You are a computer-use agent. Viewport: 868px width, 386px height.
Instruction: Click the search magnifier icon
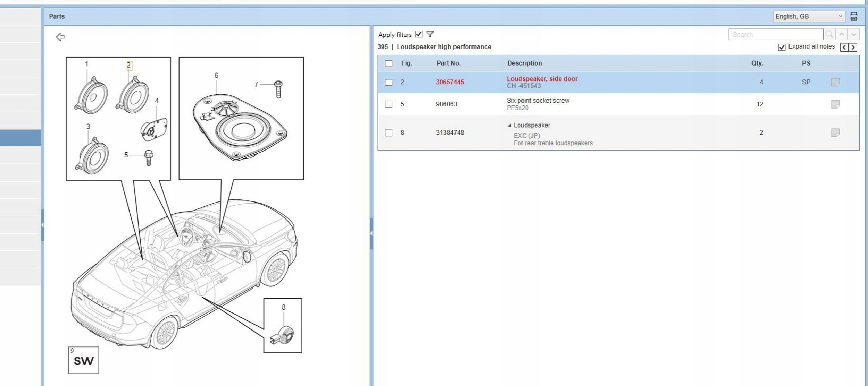coord(829,34)
